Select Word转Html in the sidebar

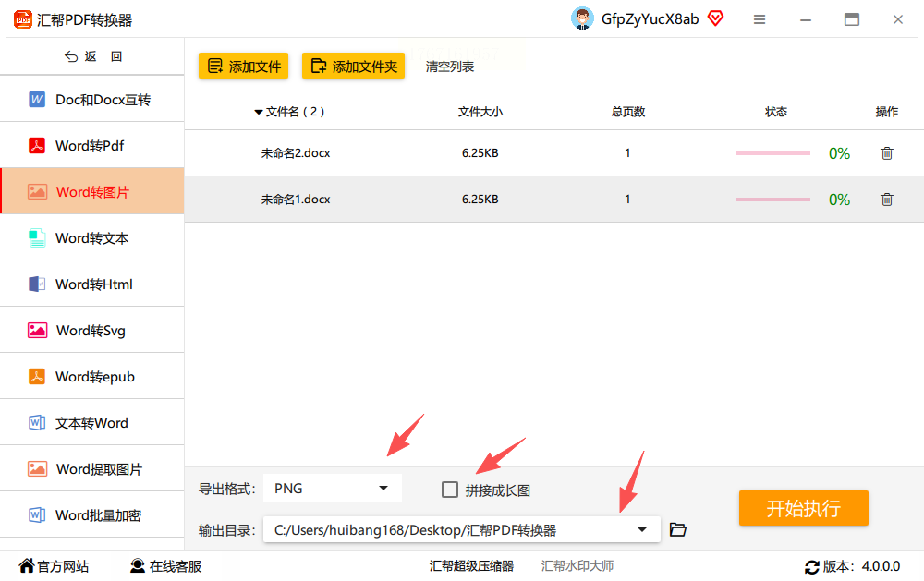click(91, 284)
